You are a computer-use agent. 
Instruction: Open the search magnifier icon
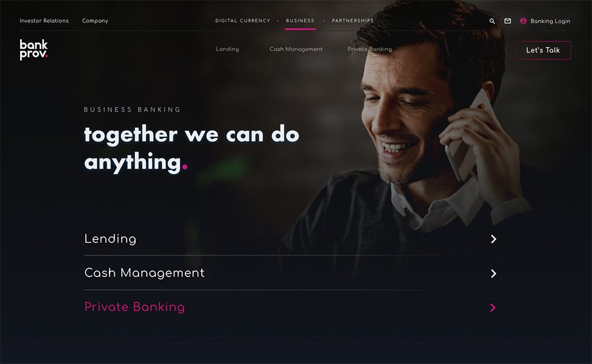pos(492,21)
